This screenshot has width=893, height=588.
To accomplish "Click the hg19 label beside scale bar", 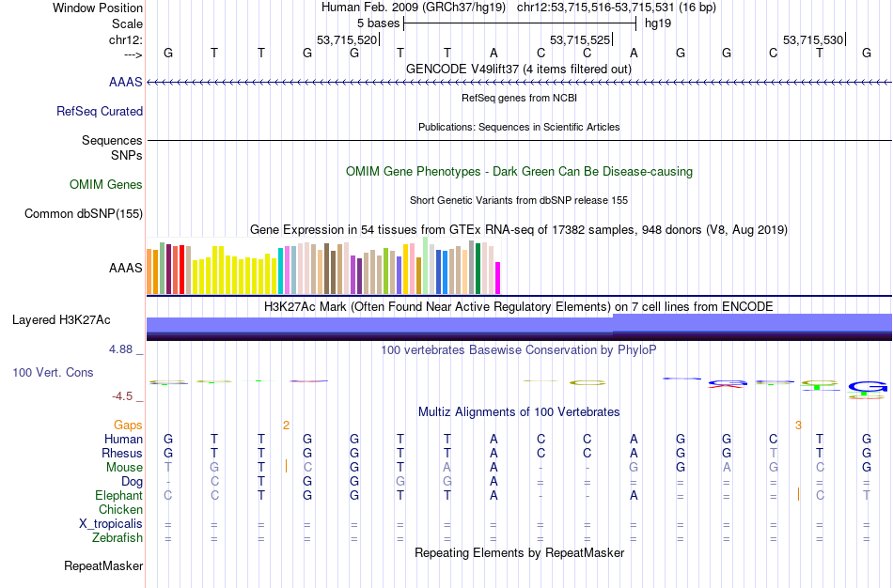I will click(x=658, y=23).
